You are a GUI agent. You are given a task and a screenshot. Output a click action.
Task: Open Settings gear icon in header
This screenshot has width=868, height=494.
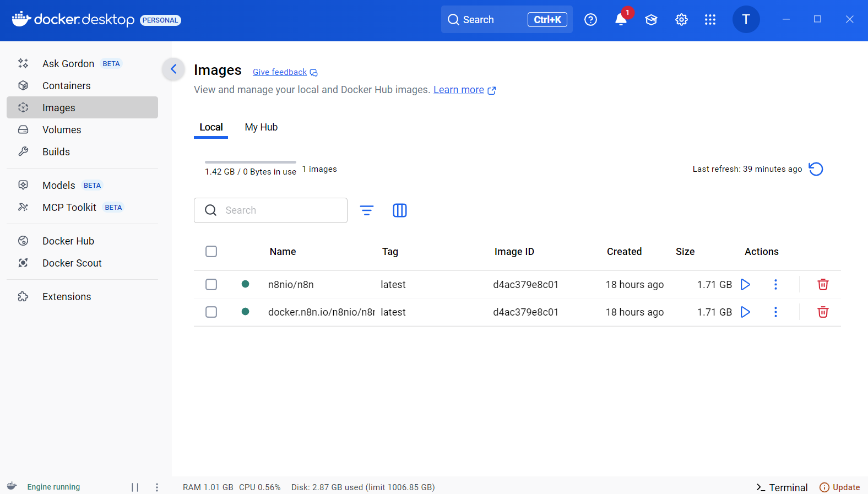[x=681, y=20]
